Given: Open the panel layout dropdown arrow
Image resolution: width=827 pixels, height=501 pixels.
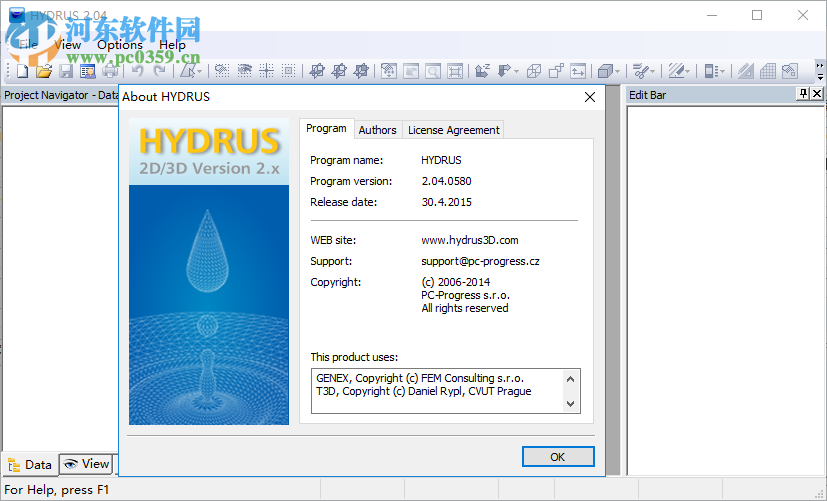Looking at the screenshot, I should [722, 71].
